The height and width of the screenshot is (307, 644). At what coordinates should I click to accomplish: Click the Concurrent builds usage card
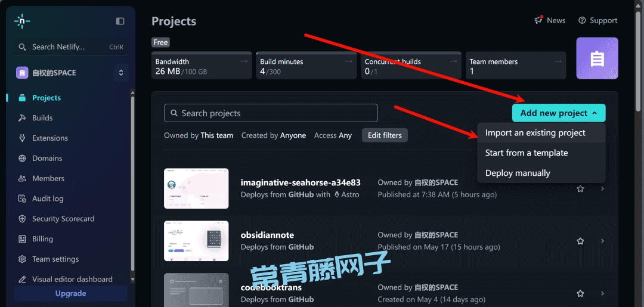click(x=411, y=65)
